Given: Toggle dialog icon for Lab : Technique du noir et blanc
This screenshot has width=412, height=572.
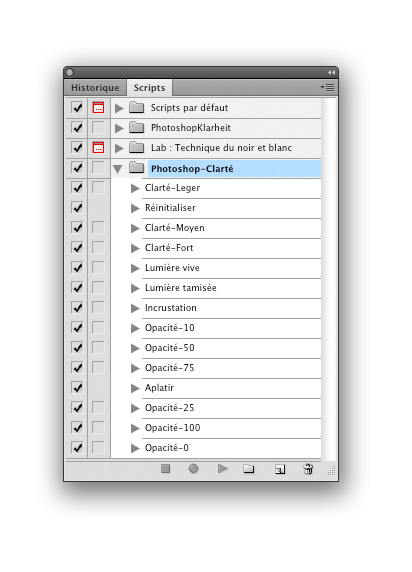Looking at the screenshot, I should click(x=98, y=147).
